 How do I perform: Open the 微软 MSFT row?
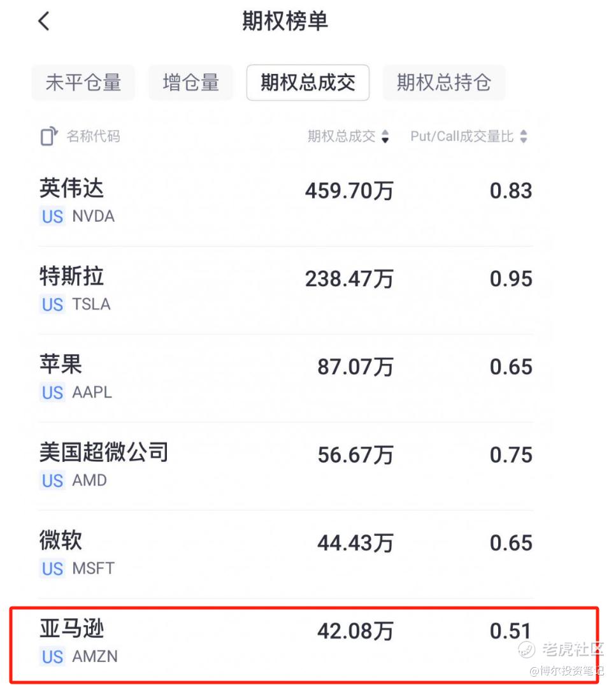point(286,554)
